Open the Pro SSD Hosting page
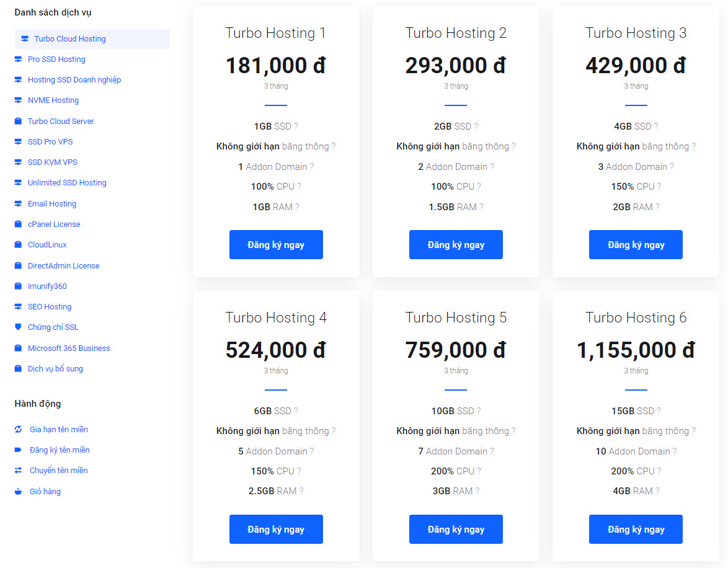Image resolution: width=728 pixels, height=568 pixels. click(56, 59)
